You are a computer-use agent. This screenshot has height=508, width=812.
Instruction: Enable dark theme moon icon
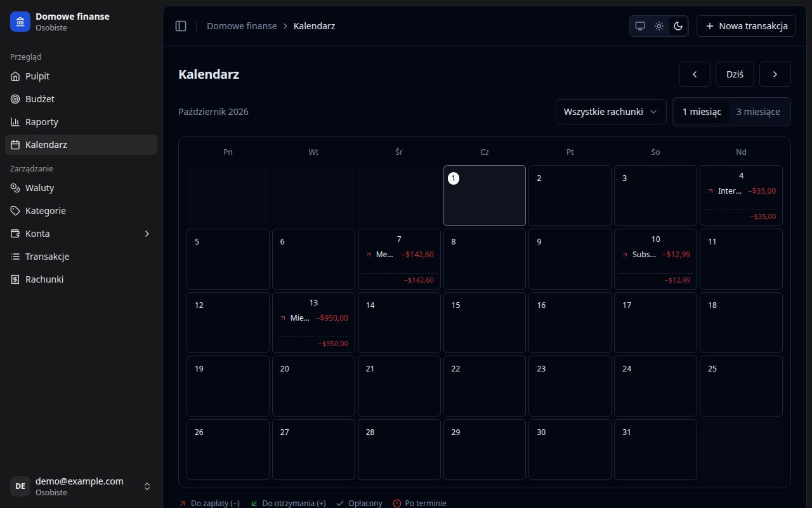[x=678, y=26]
